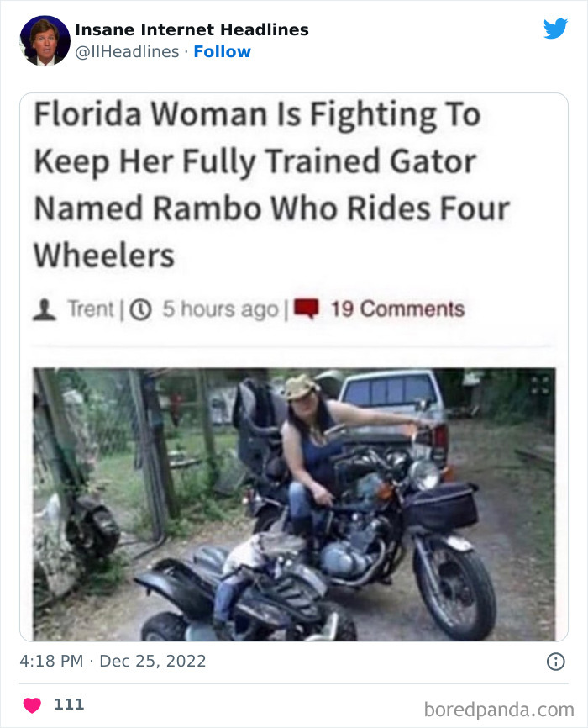Click the clock icon before 5 hours ago
This screenshot has width=588, height=728.
[x=140, y=310]
